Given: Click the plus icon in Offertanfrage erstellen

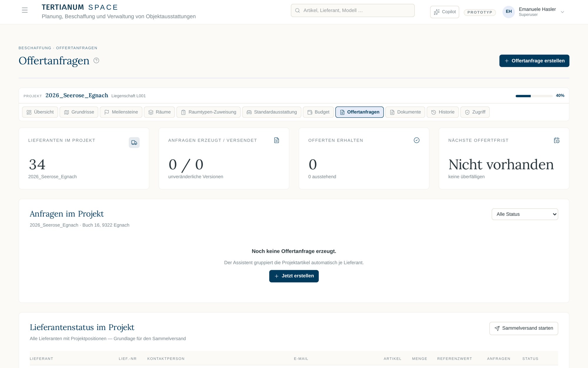Looking at the screenshot, I should coord(507,61).
